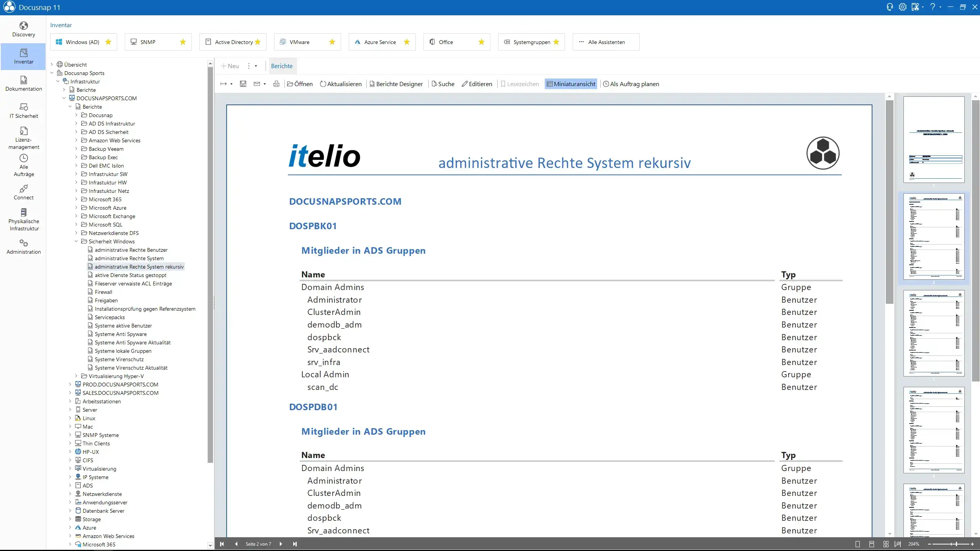Expand the Microsoft 365 reports folder
Screen dimensions: 980x551
point(76,199)
